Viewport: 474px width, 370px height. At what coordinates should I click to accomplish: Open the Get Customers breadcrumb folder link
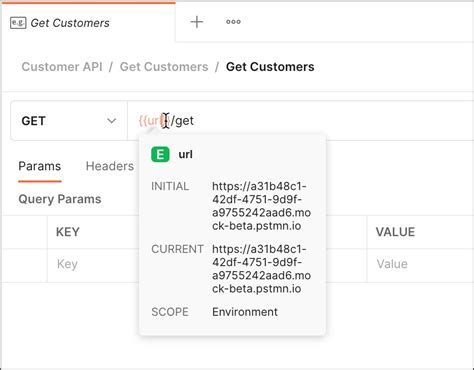coord(164,67)
